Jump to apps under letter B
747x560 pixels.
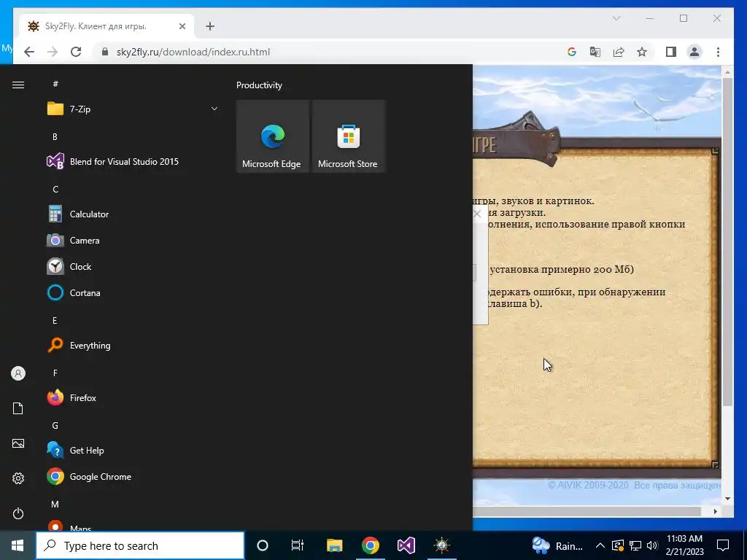(55, 137)
